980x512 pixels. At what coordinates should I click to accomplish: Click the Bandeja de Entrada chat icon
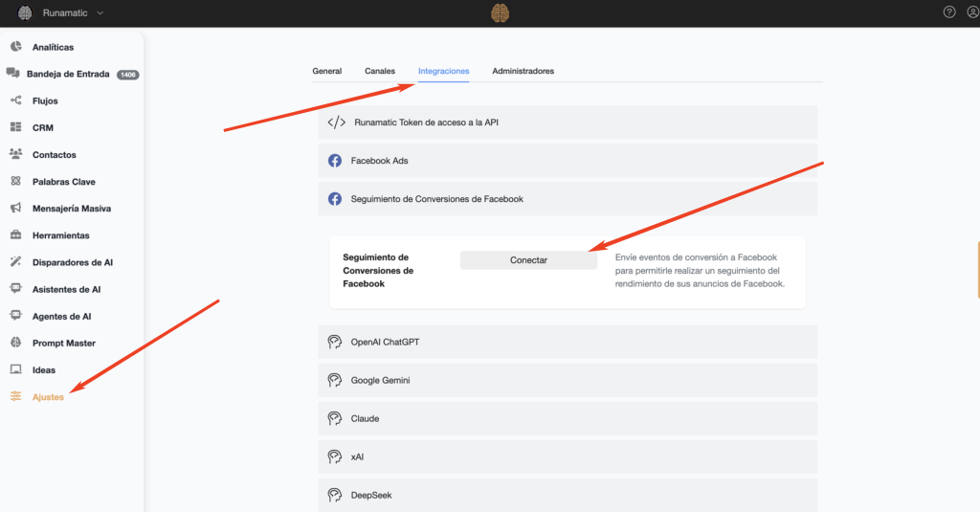point(12,73)
